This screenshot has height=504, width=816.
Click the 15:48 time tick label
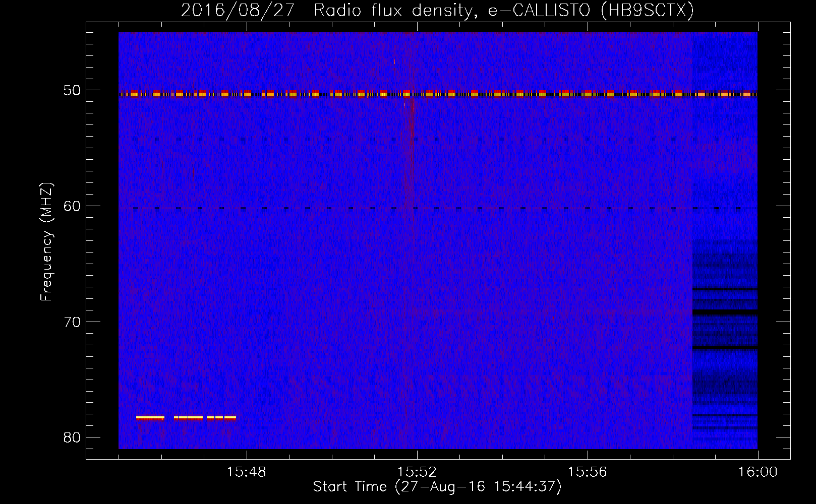point(247,472)
